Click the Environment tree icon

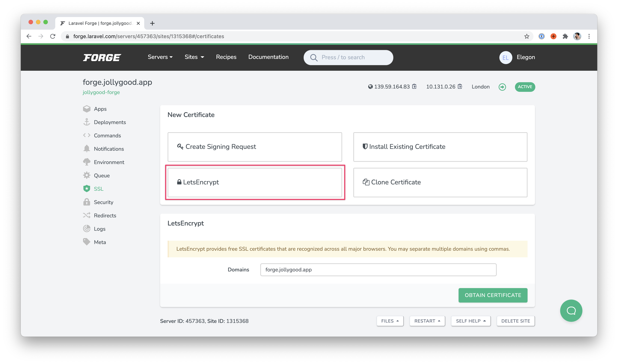87,162
